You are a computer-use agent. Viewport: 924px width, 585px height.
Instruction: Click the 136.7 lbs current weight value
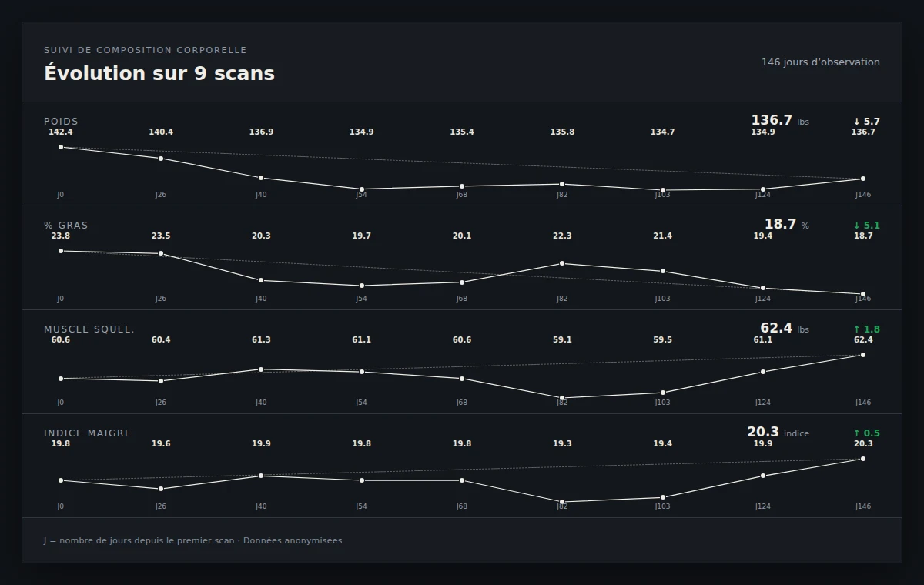point(780,120)
